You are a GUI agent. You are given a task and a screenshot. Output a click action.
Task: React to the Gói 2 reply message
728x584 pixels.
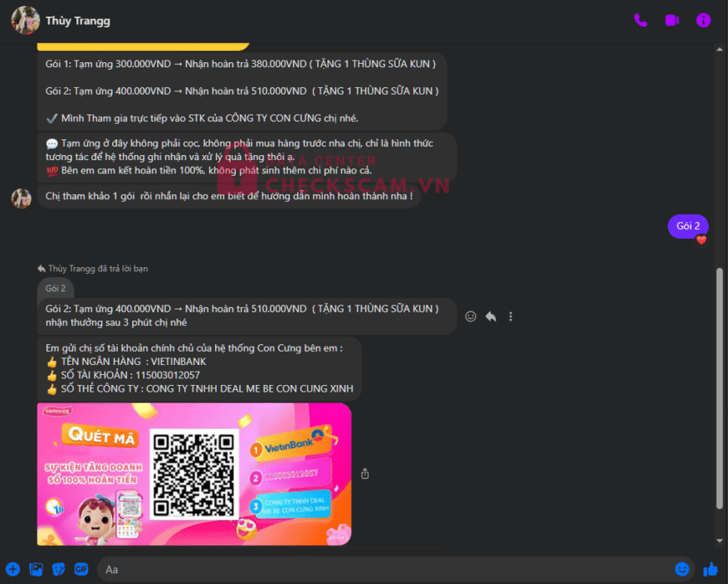(471, 316)
